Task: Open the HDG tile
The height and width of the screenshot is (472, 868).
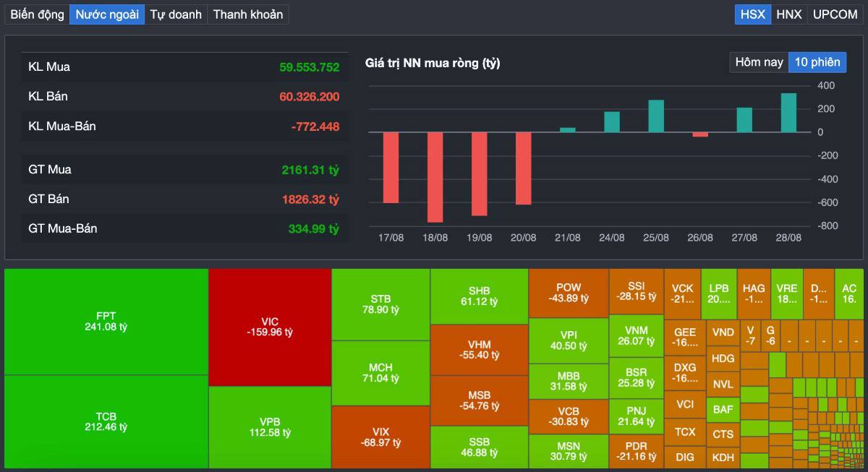Action: click(723, 359)
